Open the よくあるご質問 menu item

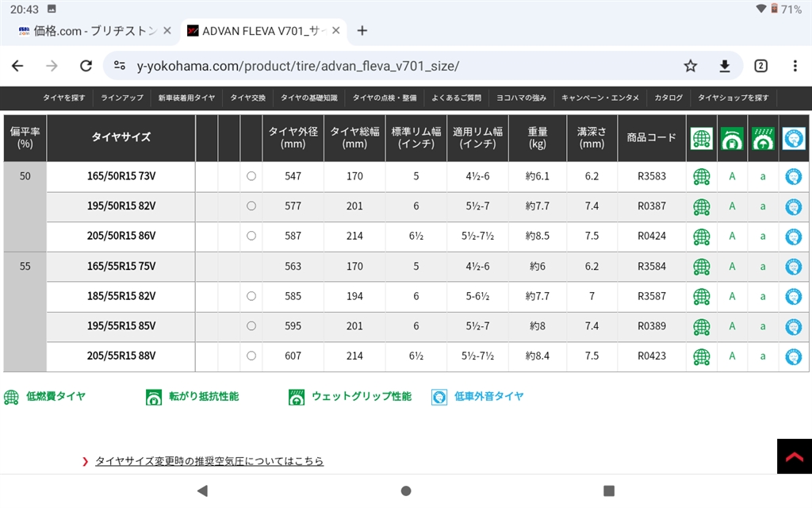click(456, 98)
